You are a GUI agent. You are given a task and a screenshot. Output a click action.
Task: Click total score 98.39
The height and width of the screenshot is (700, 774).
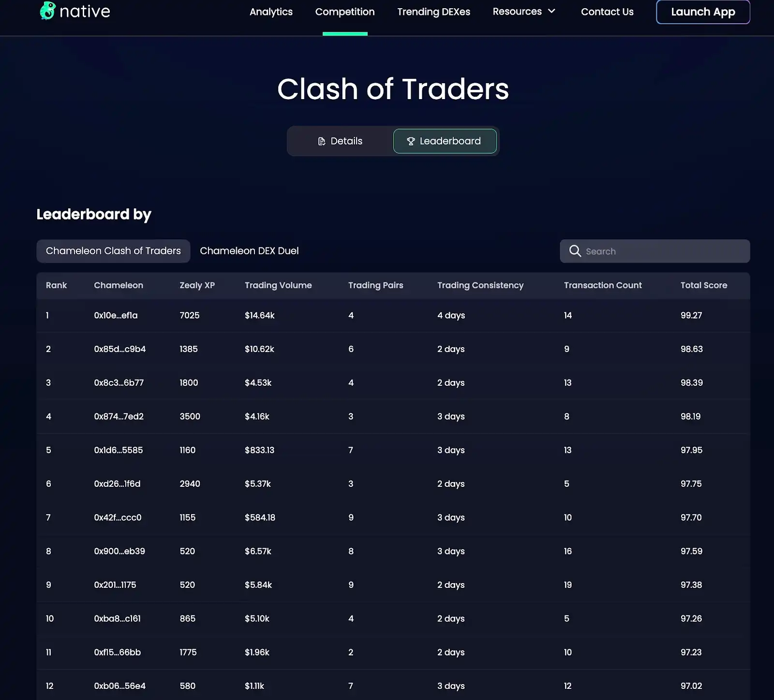pos(692,382)
